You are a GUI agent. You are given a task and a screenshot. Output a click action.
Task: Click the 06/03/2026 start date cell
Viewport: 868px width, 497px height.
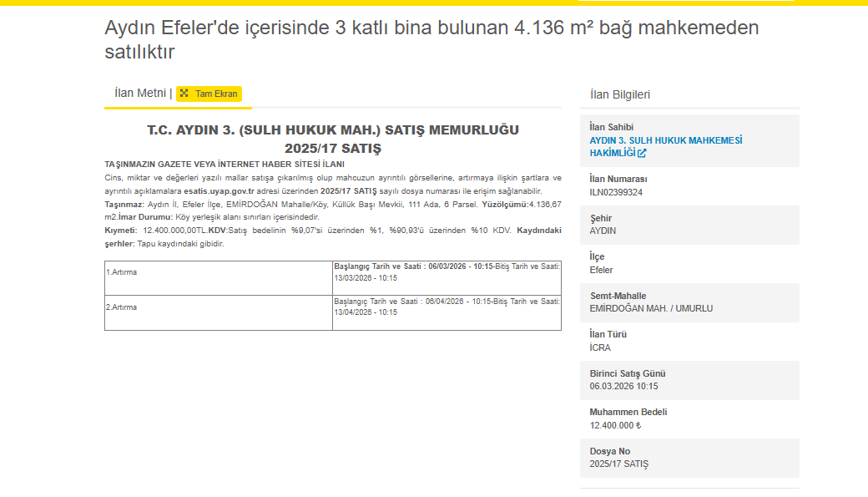447,271
